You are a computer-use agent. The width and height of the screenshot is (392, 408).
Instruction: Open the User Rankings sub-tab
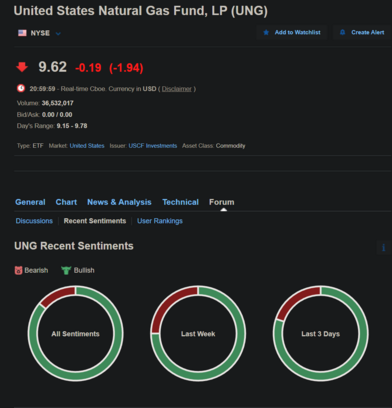[x=160, y=221]
